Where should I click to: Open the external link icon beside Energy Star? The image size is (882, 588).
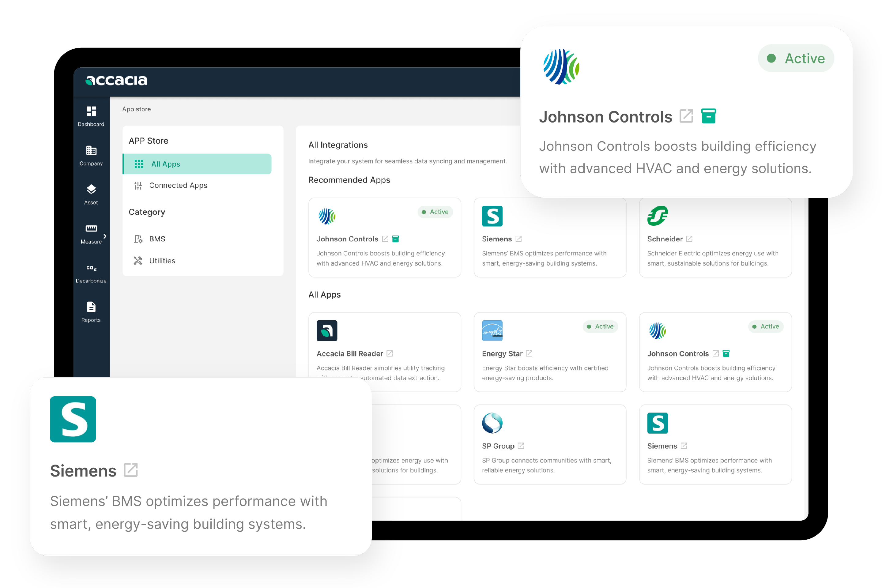coord(529,354)
